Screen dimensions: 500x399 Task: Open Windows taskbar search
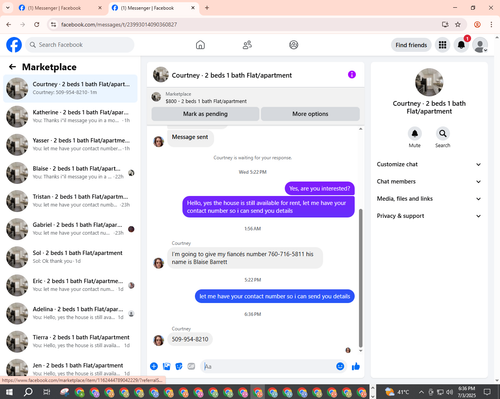(x=28, y=392)
